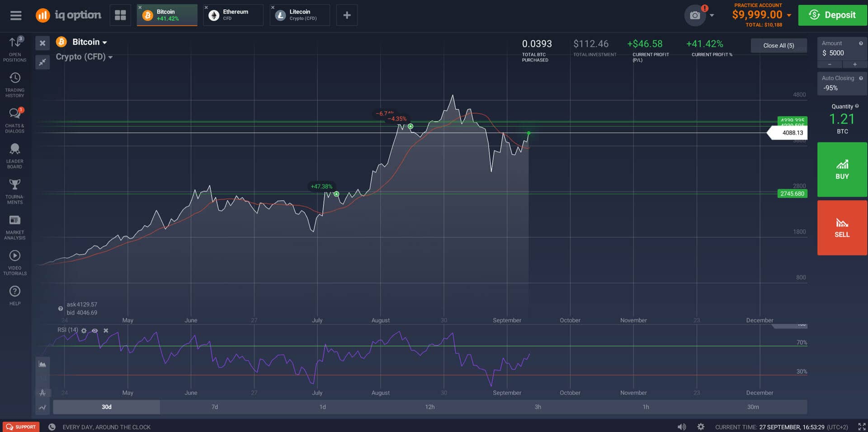868x432 pixels.
Task: Take a screenshot with camera icon
Action: pos(695,15)
